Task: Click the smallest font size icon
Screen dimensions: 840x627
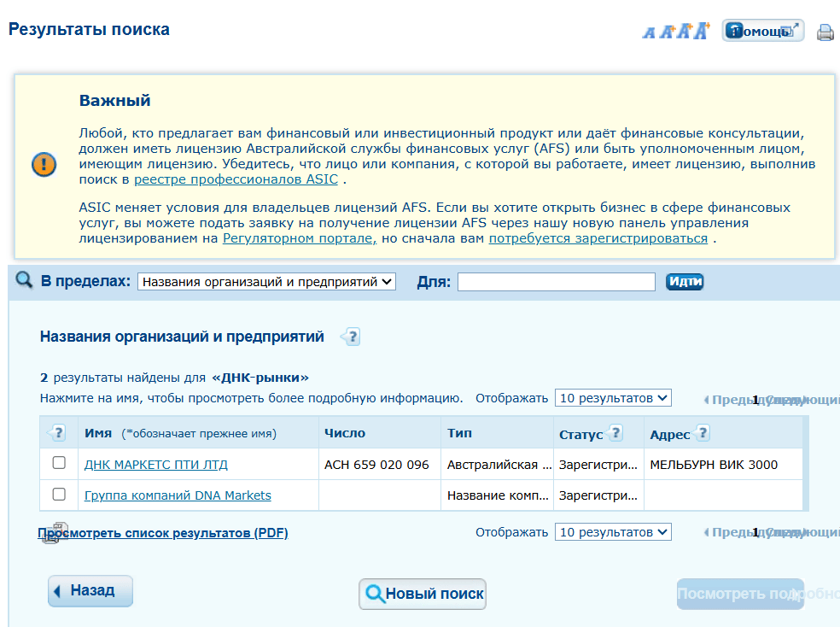Action: 650,31
